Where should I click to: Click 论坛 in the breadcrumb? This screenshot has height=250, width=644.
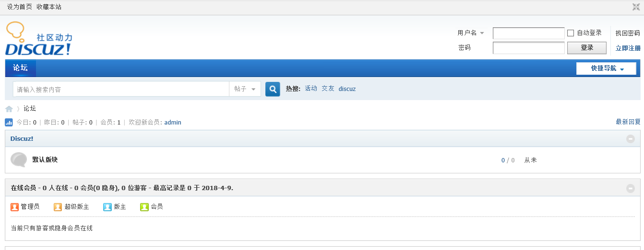30,109
